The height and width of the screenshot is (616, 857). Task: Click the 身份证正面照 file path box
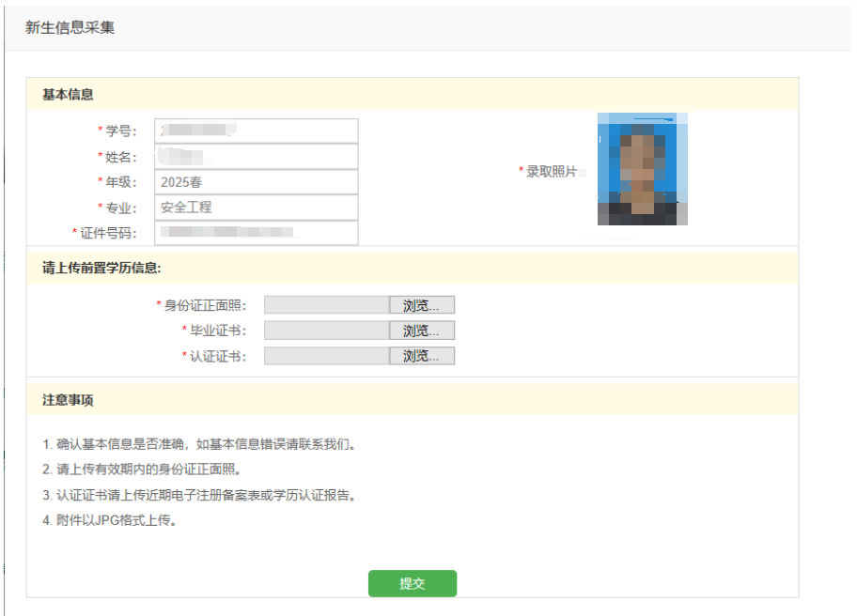(327, 305)
